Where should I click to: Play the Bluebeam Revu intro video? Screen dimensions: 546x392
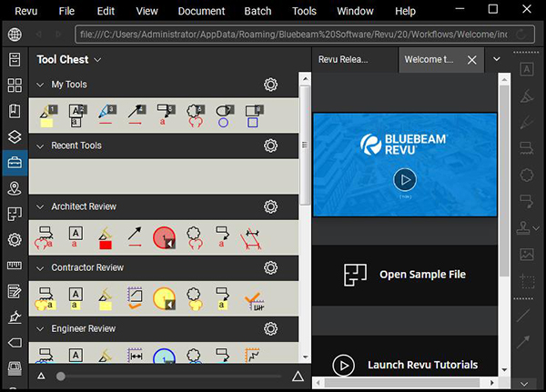405,180
